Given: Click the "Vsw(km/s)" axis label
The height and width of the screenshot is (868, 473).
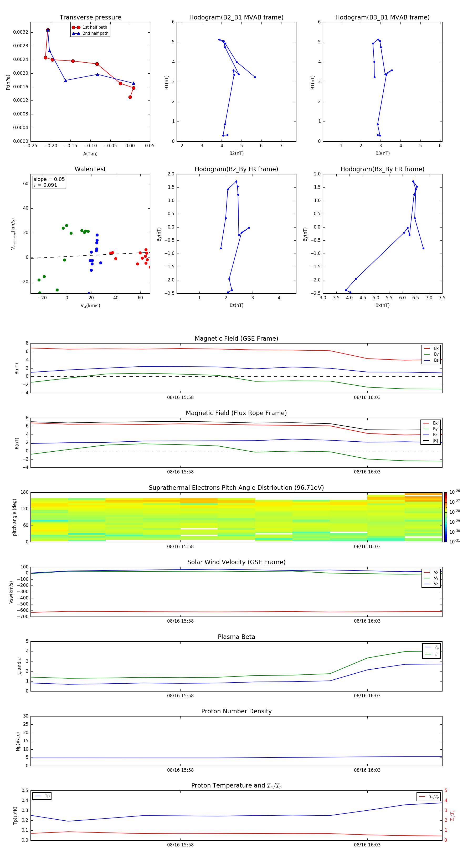Looking at the screenshot, I should [11, 592].
